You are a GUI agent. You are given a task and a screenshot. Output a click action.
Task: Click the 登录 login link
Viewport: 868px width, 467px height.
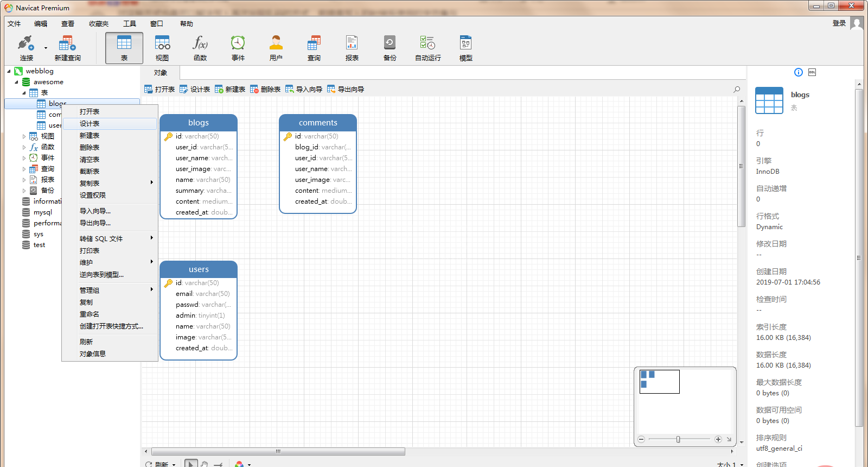(839, 23)
